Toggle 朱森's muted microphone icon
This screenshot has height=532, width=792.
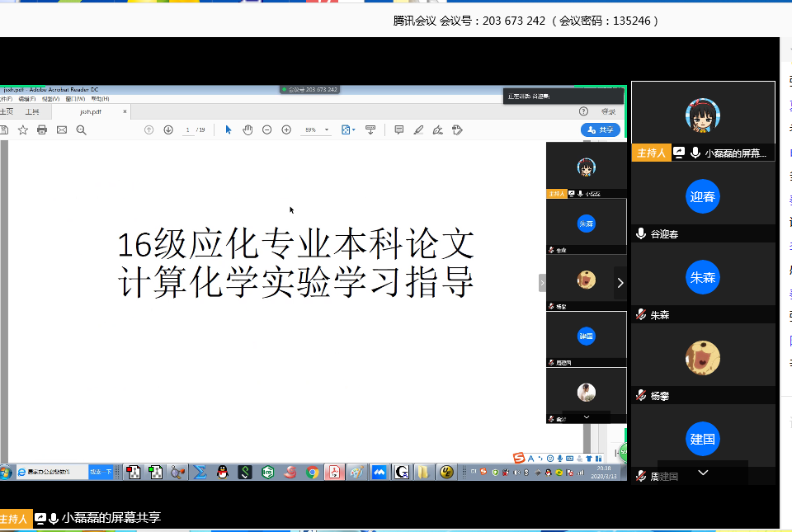coord(641,315)
